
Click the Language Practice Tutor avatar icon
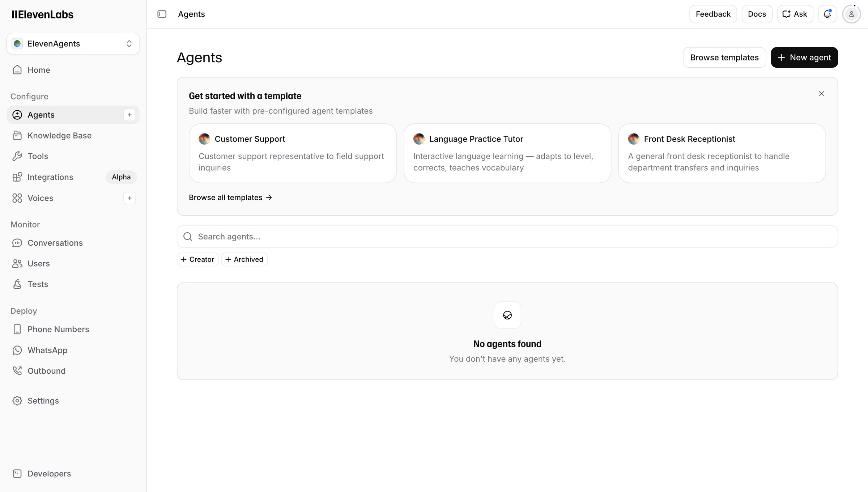click(x=419, y=139)
